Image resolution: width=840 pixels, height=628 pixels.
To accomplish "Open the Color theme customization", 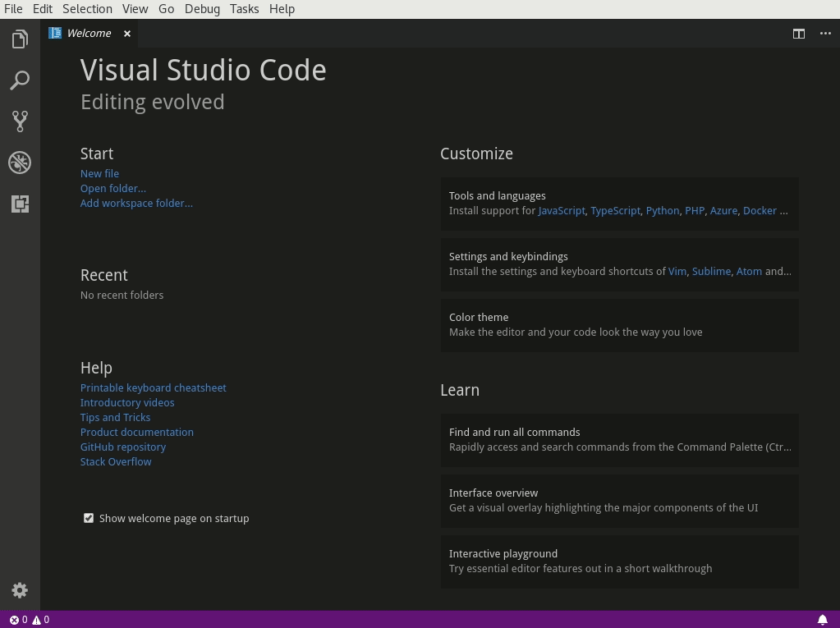I will click(x=619, y=325).
